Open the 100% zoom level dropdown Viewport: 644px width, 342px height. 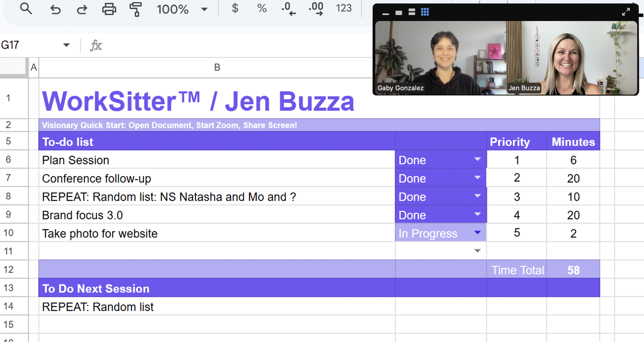182,9
